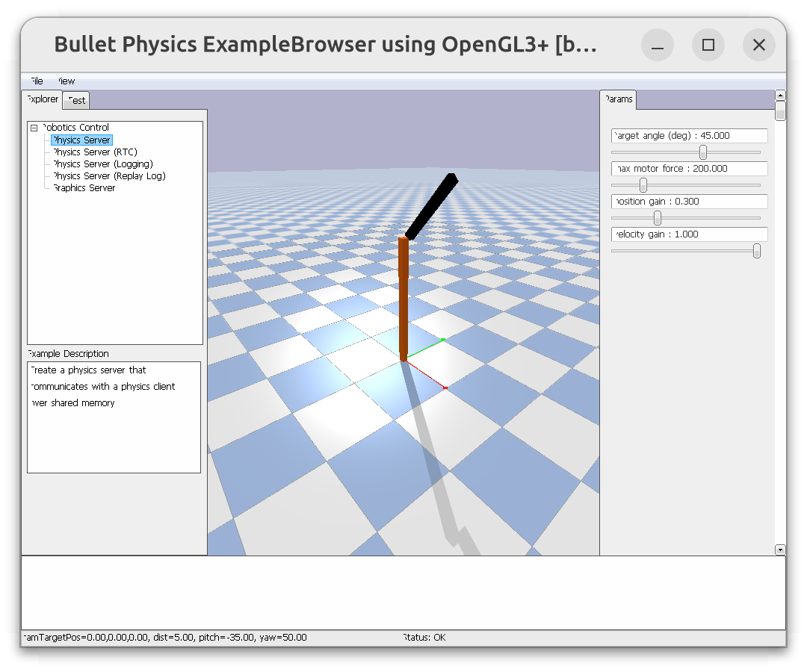Close the Bullet Physics ExampleBrowser window

759,46
